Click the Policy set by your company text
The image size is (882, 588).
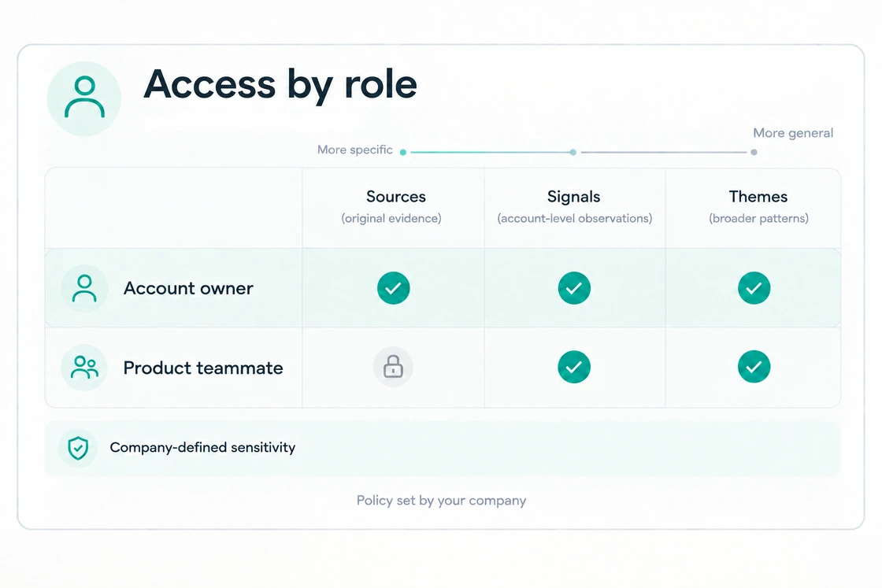pyautogui.click(x=442, y=501)
